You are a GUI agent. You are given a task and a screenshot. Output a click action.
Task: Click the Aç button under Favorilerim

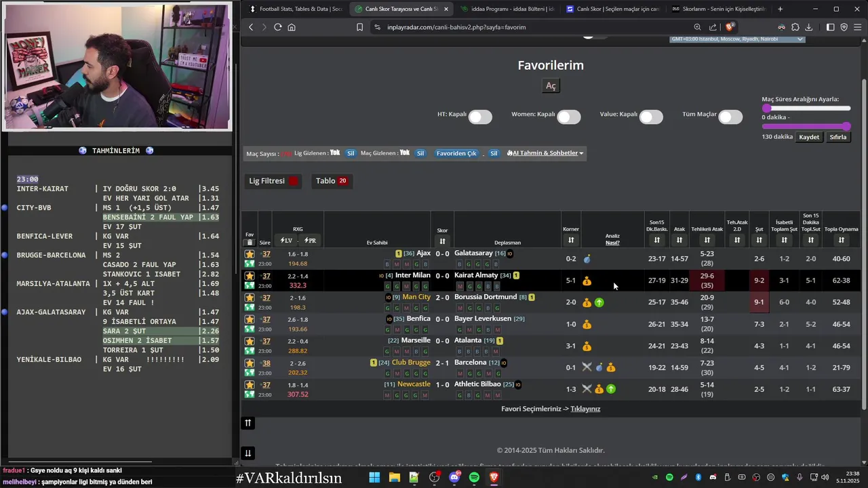[x=551, y=85]
